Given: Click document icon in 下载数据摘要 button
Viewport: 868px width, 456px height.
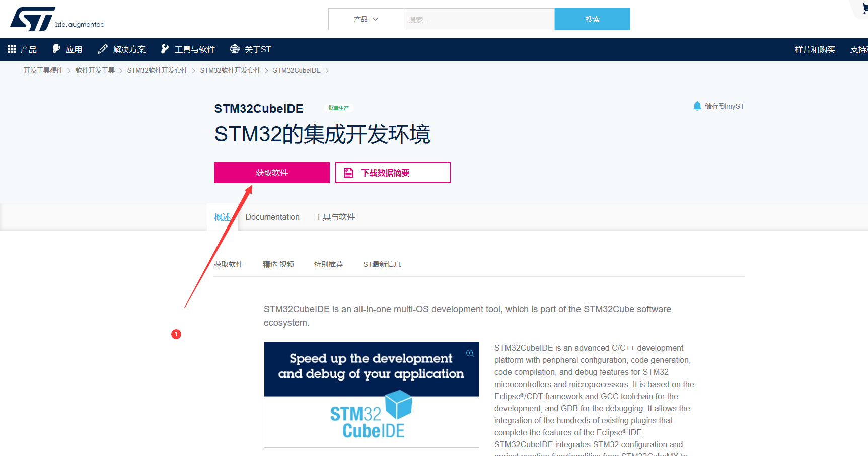Looking at the screenshot, I should click(x=348, y=173).
